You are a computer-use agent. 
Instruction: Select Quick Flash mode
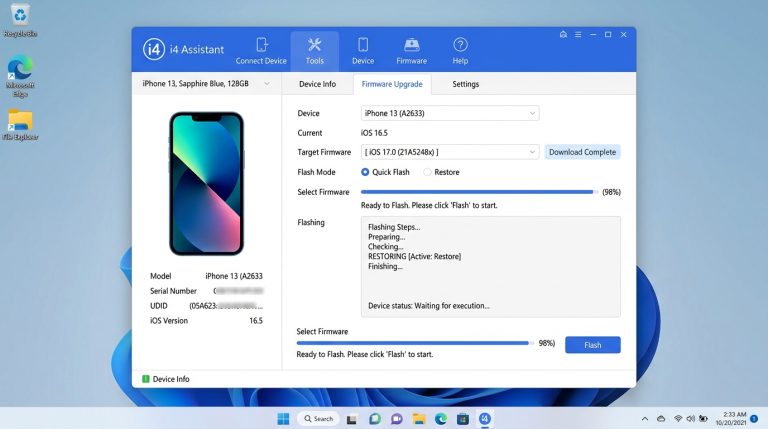tap(365, 172)
